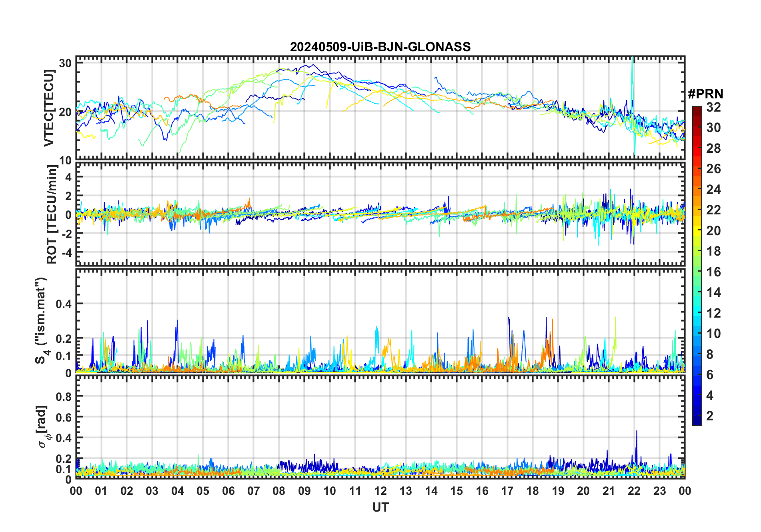
Task: Click the colorbar tick label 2
Action: coord(710,416)
